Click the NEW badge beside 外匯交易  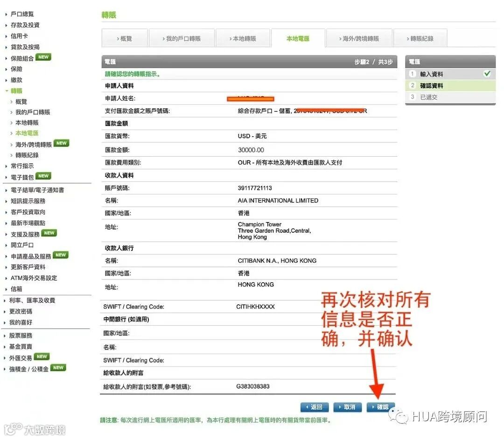coord(42,357)
